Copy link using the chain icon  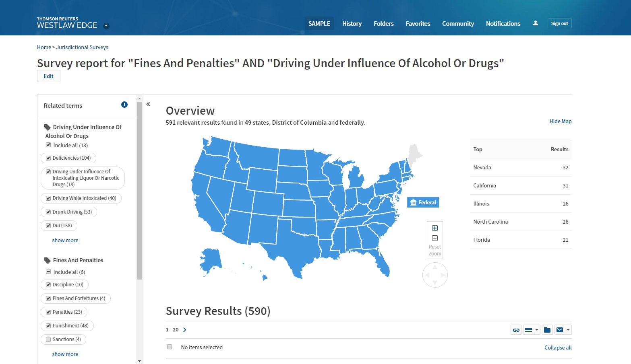click(x=516, y=330)
